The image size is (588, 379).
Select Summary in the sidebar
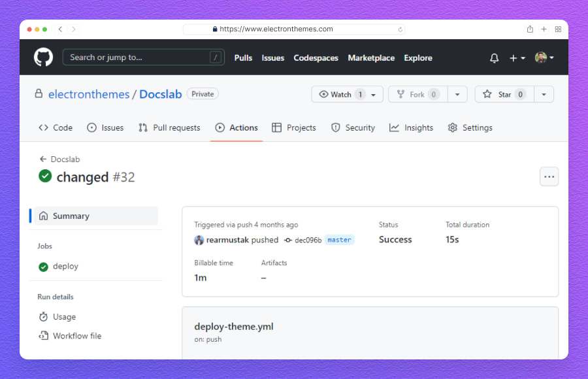[x=96, y=216]
